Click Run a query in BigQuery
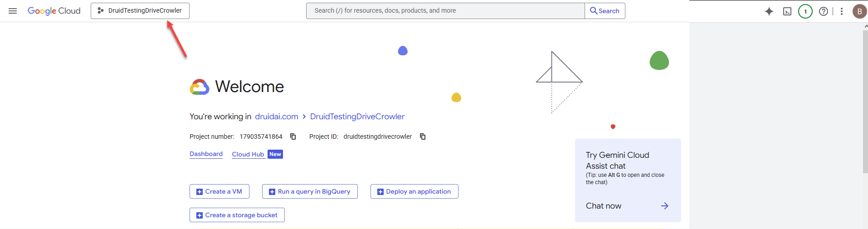868x229 pixels. click(x=310, y=191)
